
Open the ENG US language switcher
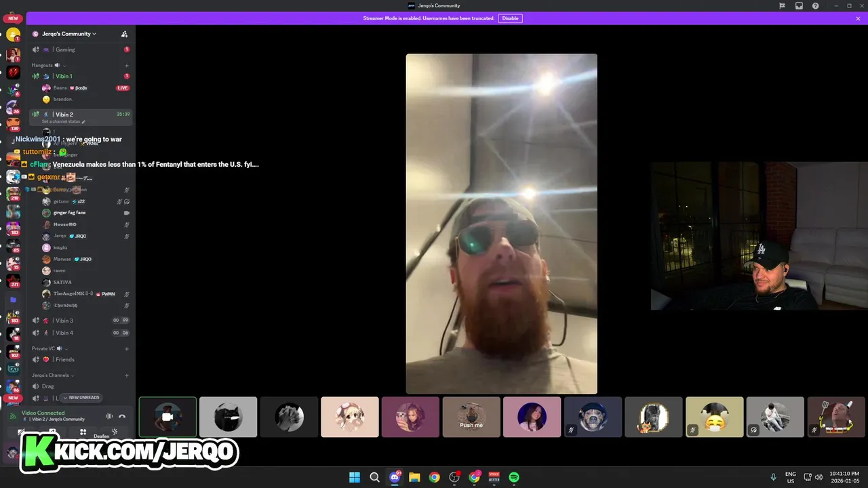[791, 477]
